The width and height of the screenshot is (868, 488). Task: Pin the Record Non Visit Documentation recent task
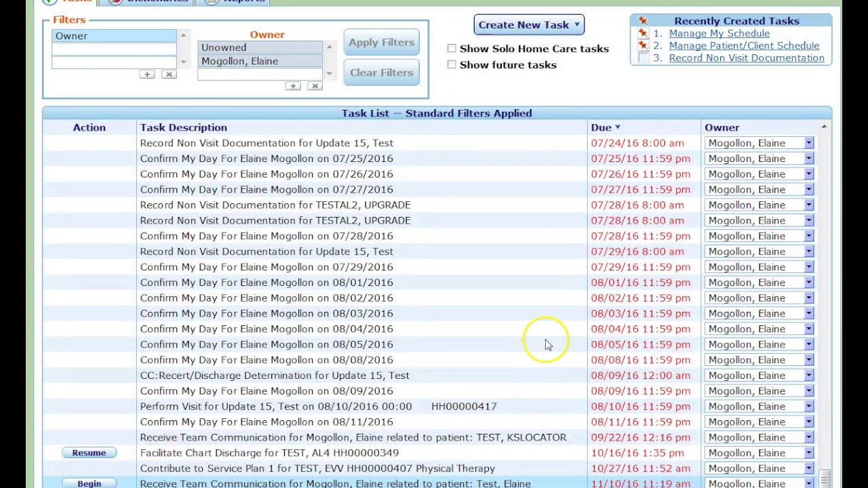point(643,58)
